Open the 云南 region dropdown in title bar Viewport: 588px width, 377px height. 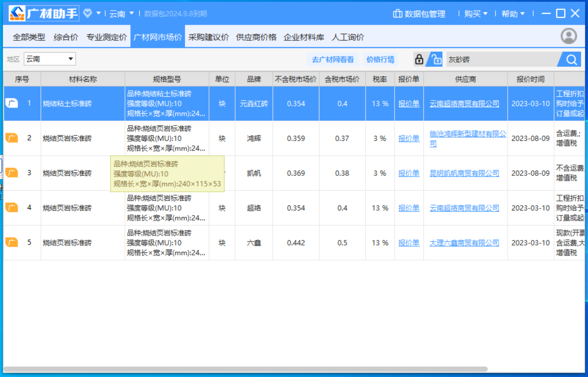point(121,14)
